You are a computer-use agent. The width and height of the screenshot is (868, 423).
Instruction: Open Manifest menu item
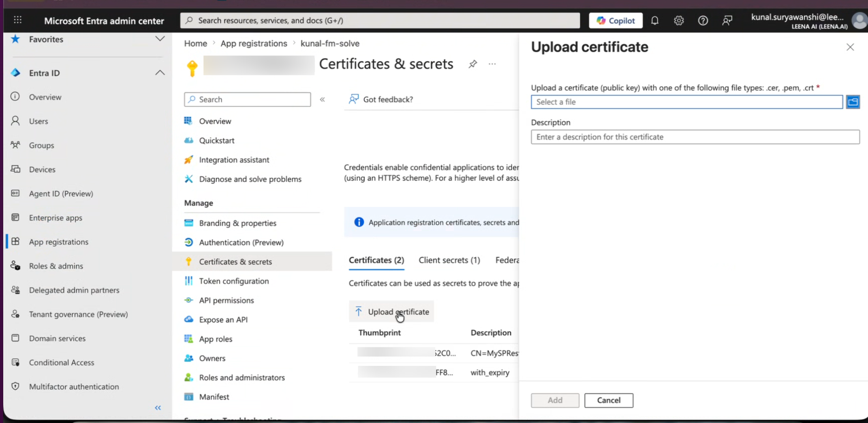pyautogui.click(x=214, y=397)
